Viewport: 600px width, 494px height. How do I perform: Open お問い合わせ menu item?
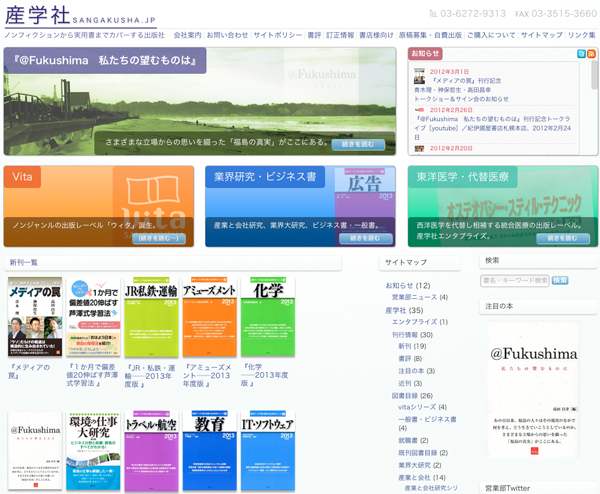[x=227, y=35]
